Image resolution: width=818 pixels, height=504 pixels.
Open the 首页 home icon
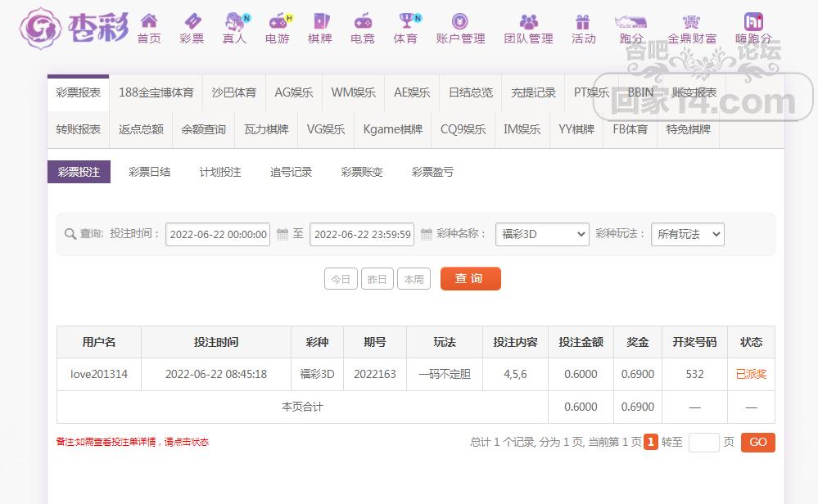point(149,20)
